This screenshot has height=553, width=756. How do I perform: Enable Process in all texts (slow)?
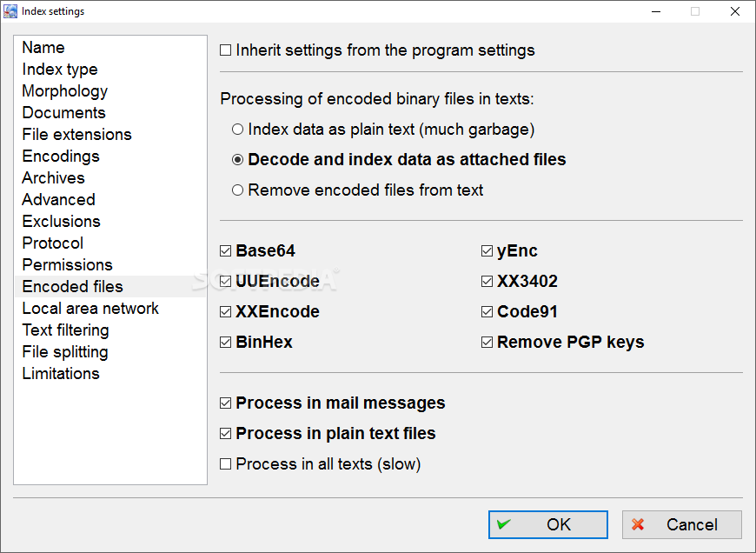[x=226, y=463]
